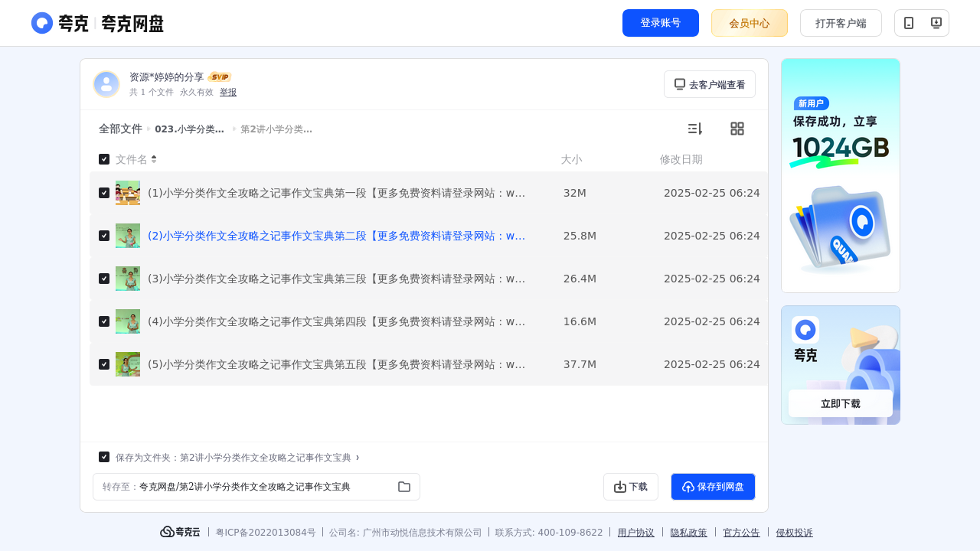This screenshot has width=980, height=551.
Task: Go to 全部文件 breadcrumb
Action: pos(120,129)
